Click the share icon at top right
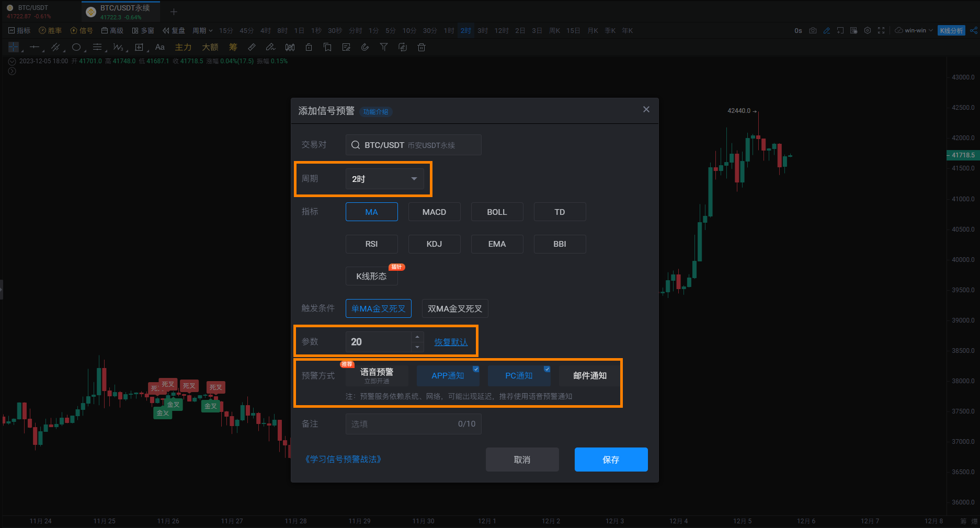The image size is (980, 528). [973, 30]
